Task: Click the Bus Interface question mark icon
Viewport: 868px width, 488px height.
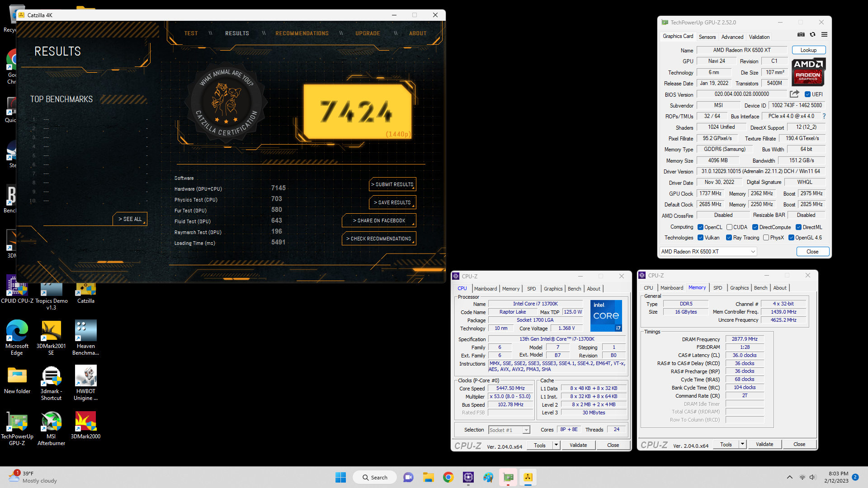Action: click(824, 116)
